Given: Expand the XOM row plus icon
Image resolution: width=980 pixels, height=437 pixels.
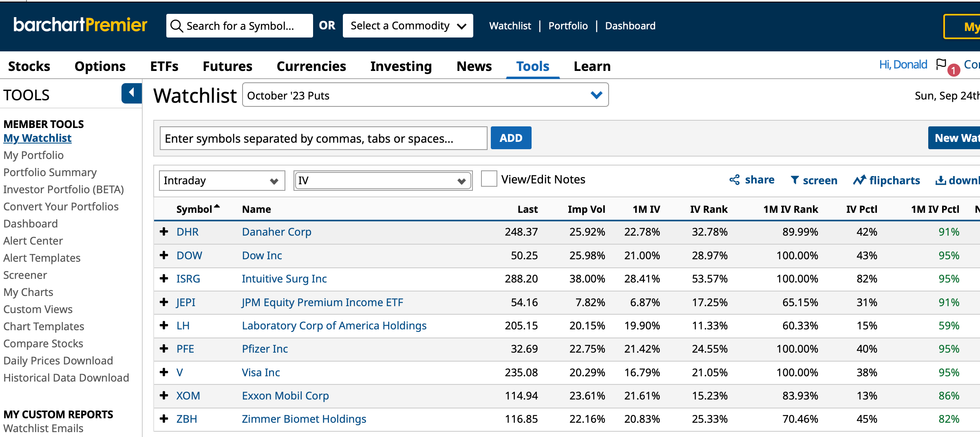Looking at the screenshot, I should (x=164, y=395).
